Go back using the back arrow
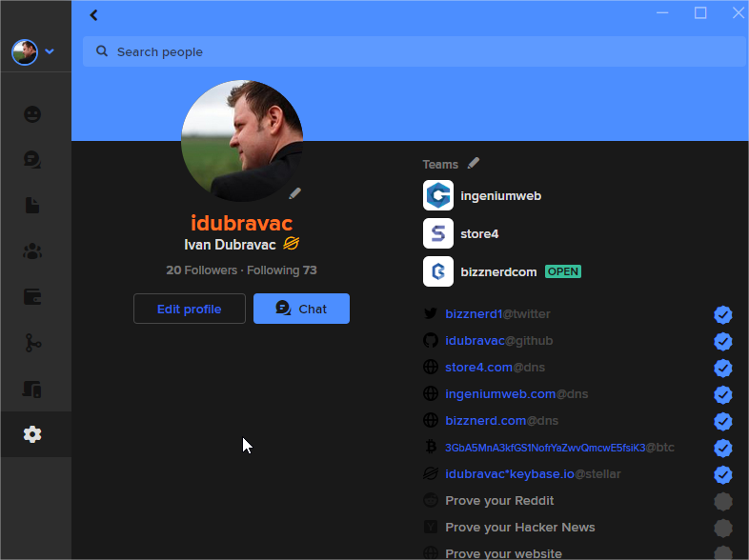The image size is (749, 560). (93, 15)
